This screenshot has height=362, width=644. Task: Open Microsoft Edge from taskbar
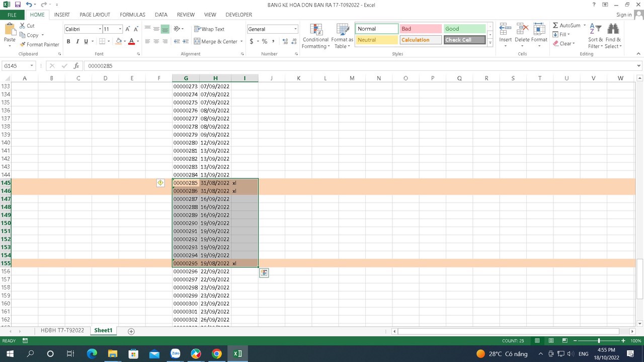92,354
